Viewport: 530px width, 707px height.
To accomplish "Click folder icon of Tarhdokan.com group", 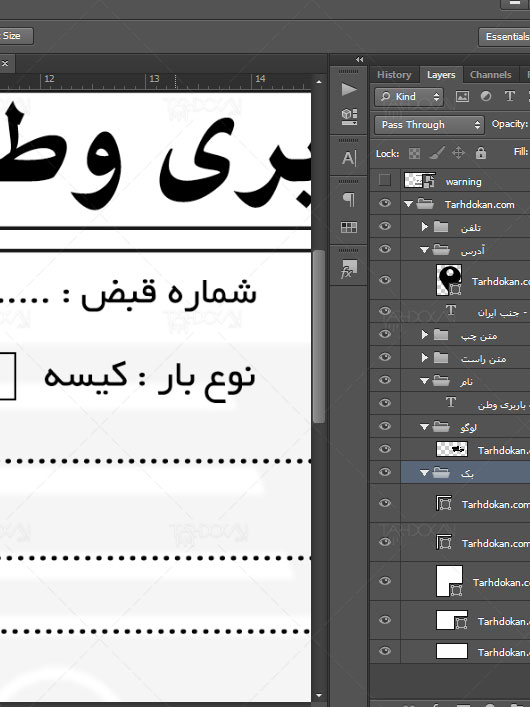I will [424, 204].
